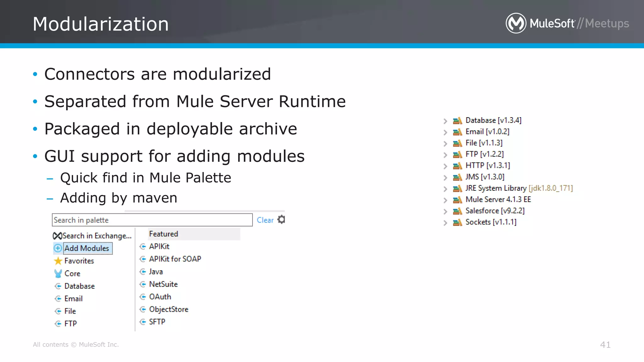Click the File connector icon in palette

pos(58,311)
